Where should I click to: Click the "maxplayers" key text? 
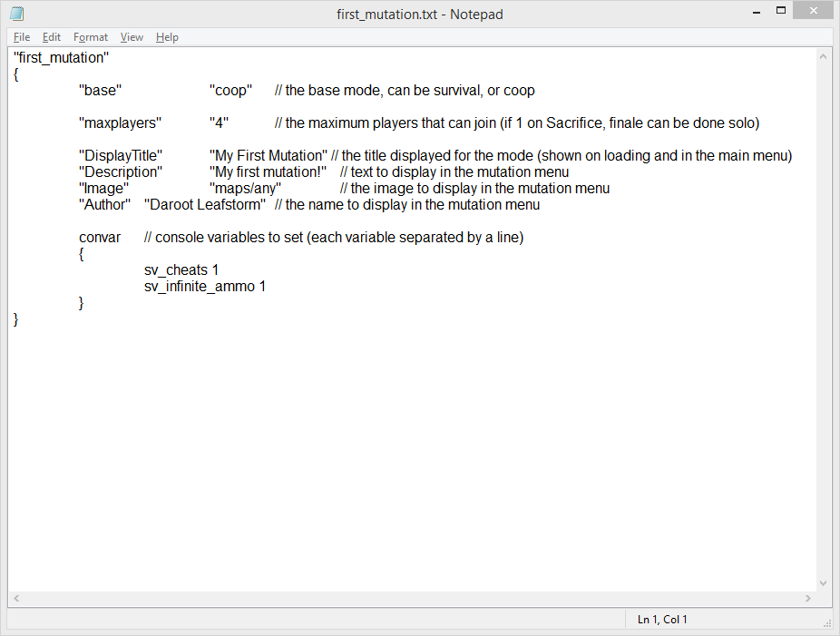point(120,123)
